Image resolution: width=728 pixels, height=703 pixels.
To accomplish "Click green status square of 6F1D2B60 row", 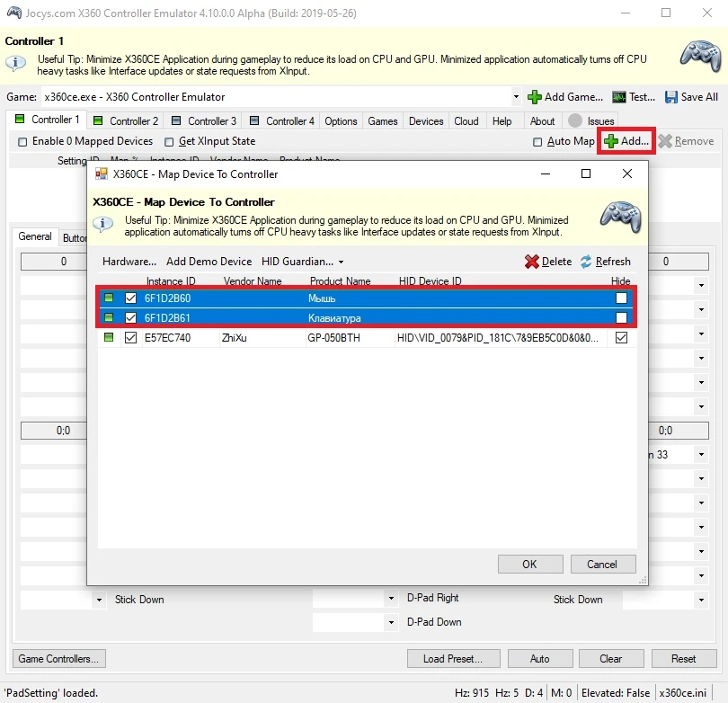I will (109, 298).
